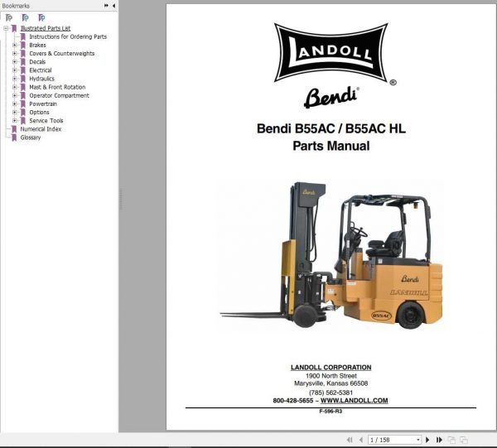The image size is (497, 448).
Task: Select the Powertrain bookmark label
Action: pyautogui.click(x=43, y=104)
